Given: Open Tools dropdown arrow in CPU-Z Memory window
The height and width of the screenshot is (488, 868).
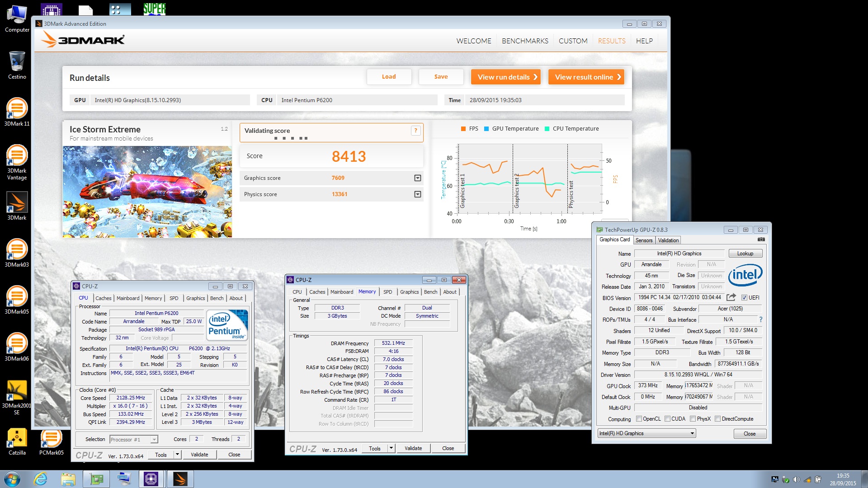Looking at the screenshot, I should coord(391,448).
